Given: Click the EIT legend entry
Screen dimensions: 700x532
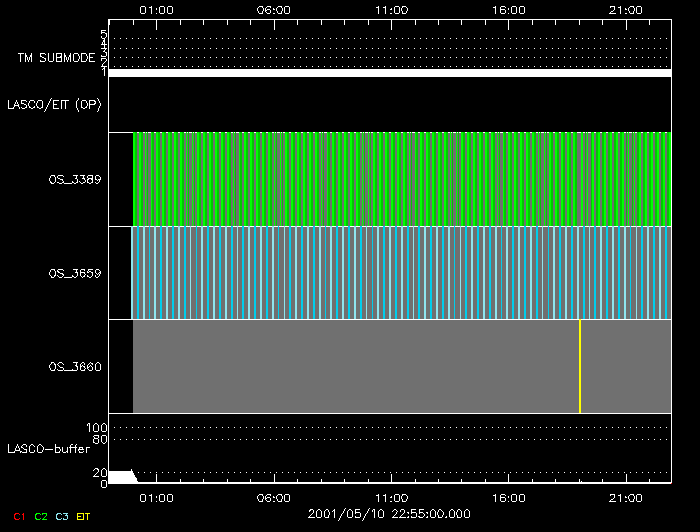Looking at the screenshot, I should tap(84, 516).
